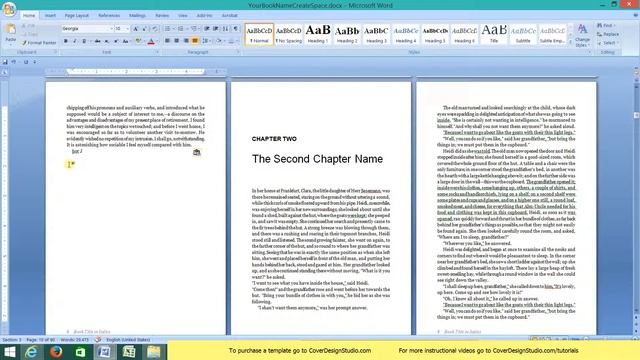The width and height of the screenshot is (640, 360).
Task: Switch to References ribbon tab
Action: (x=109, y=16)
